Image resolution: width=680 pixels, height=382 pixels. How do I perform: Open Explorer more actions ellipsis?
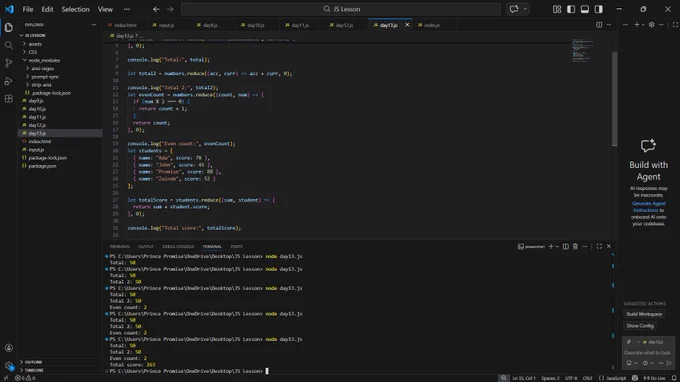pos(94,25)
